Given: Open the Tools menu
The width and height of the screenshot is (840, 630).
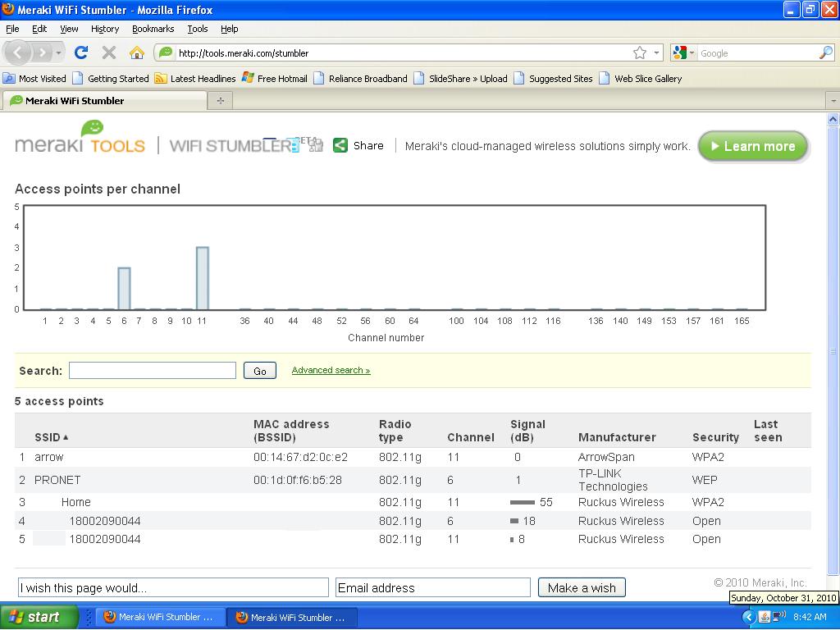Looking at the screenshot, I should (197, 29).
